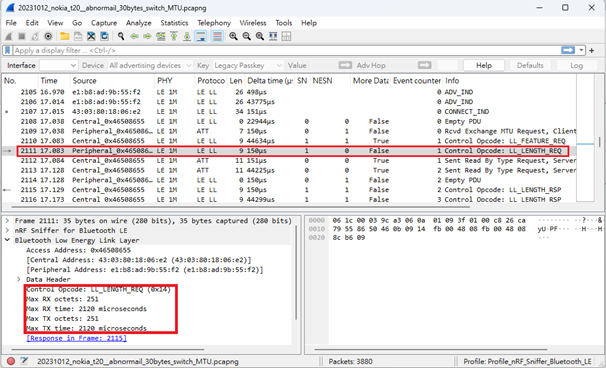Expand nRF Sniffer for Bluetooth LE node
The height and width of the screenshot is (368, 606).
(7, 230)
